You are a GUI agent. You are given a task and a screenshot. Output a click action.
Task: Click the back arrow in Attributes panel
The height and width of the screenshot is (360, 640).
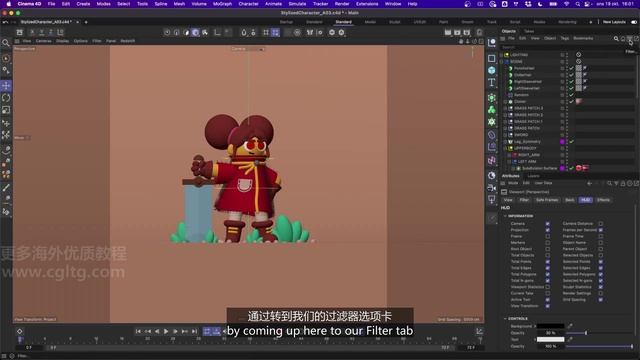[589, 183]
